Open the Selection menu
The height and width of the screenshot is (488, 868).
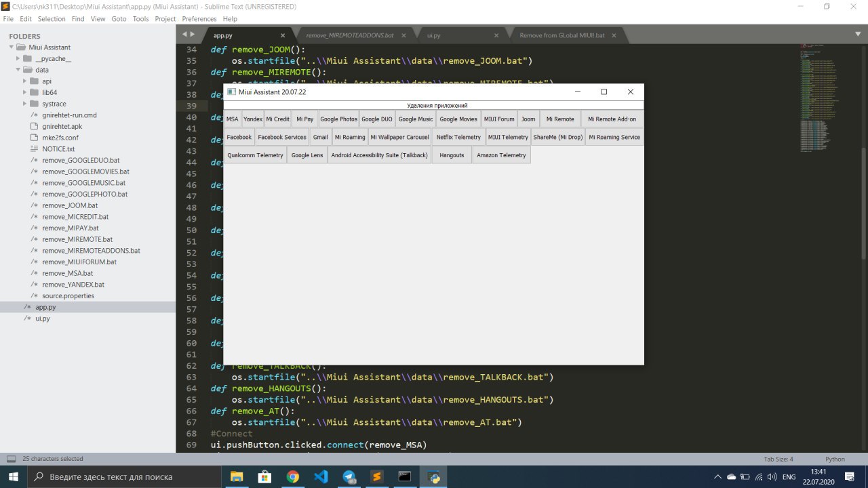[52, 19]
